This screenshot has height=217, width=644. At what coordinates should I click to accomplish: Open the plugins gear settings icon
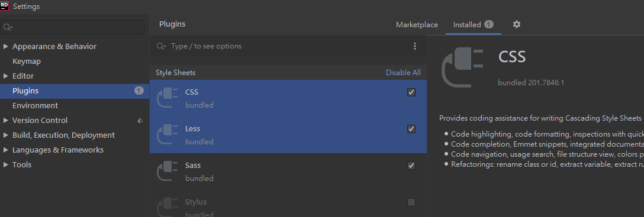click(517, 24)
